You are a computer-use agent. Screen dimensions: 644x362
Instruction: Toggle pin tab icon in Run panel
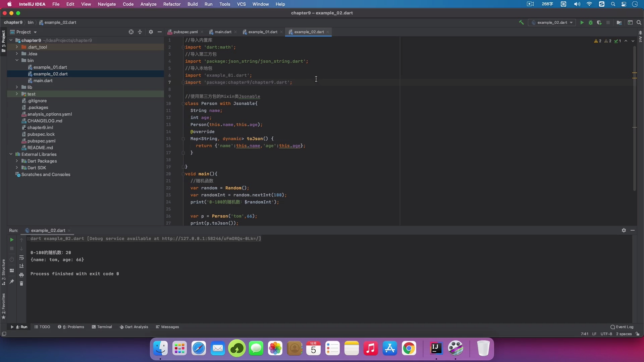pos(12,282)
